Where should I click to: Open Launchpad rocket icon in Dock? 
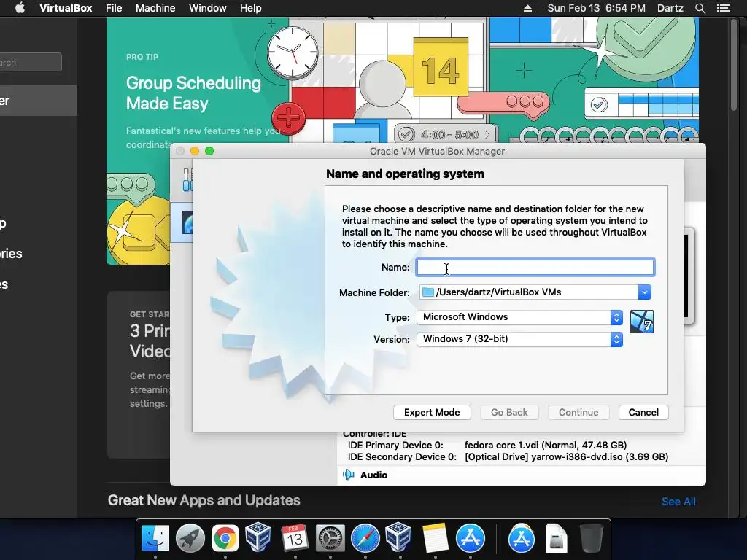(190, 538)
